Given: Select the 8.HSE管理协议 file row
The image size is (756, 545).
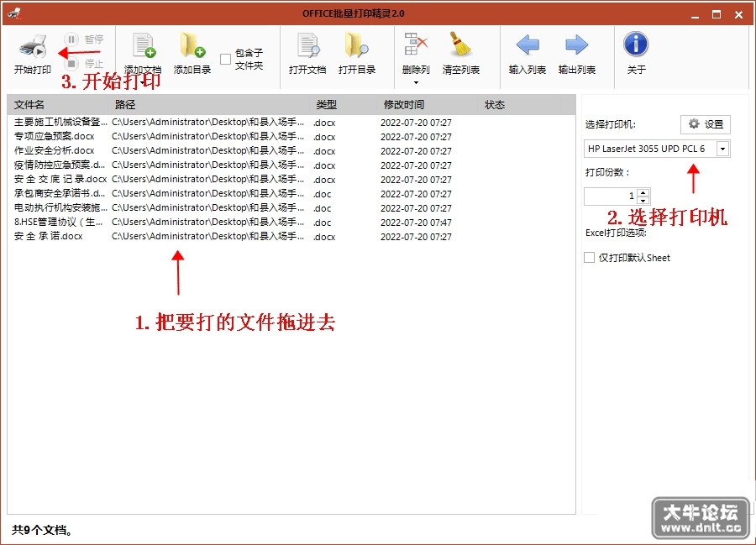Looking at the screenshot, I should click(291, 223).
